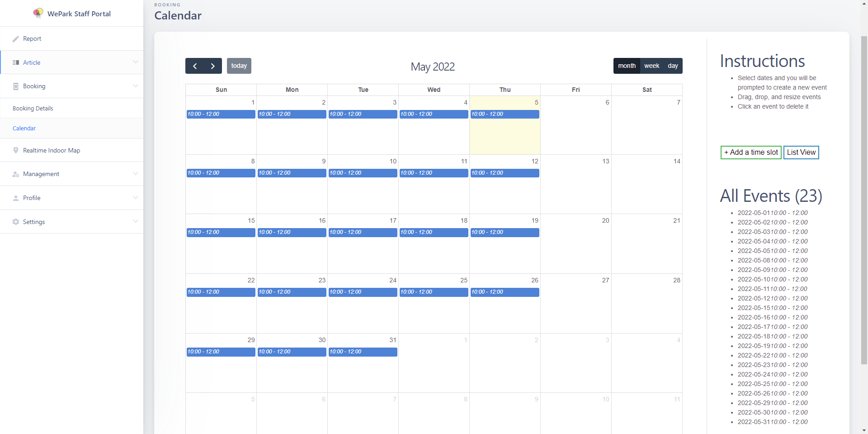Click the WePark logo icon

pyautogui.click(x=38, y=13)
